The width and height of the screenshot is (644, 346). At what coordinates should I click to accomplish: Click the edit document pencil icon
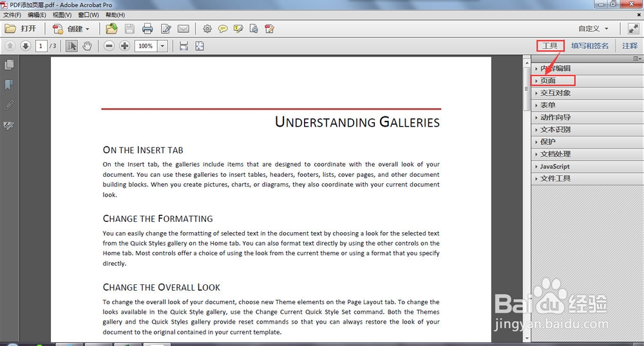pos(166,29)
